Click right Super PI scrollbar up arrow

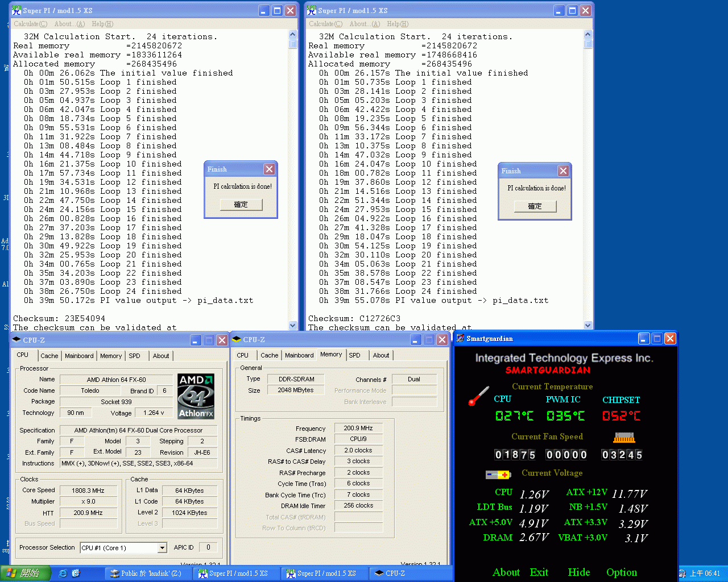coord(588,34)
